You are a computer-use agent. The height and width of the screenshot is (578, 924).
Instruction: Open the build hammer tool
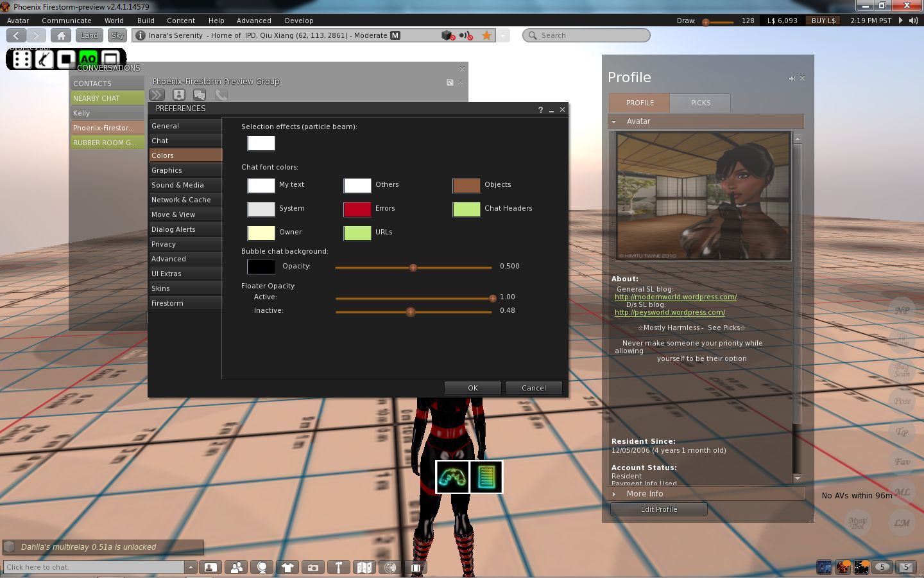[338, 567]
